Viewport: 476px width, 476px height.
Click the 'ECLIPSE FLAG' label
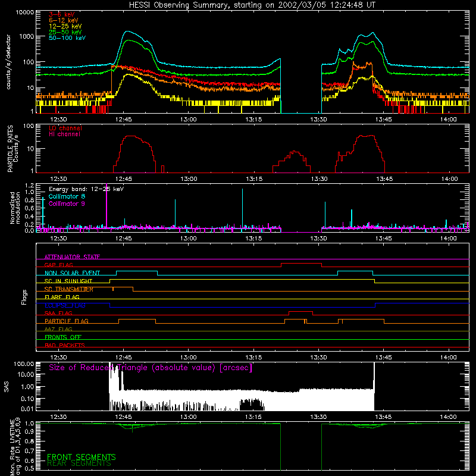pyautogui.click(x=65, y=305)
